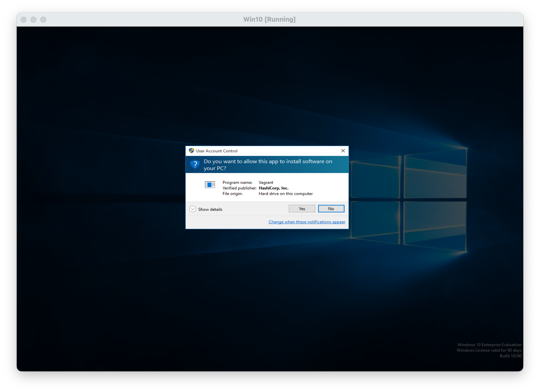The width and height of the screenshot is (540, 392).
Task: Click the Vagrant program name text
Action: (x=266, y=182)
